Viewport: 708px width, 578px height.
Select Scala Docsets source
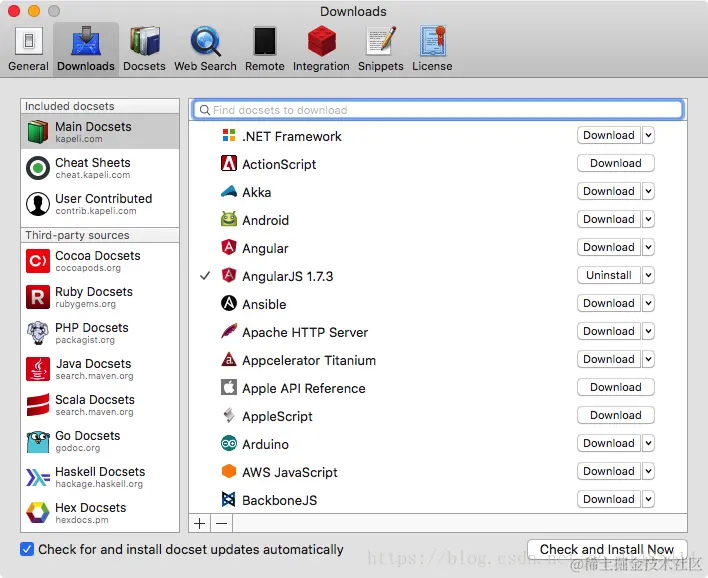pyautogui.click(x=100, y=405)
